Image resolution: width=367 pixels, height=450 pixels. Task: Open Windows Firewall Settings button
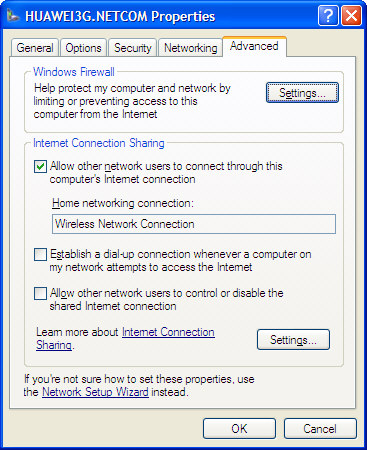coord(302,93)
